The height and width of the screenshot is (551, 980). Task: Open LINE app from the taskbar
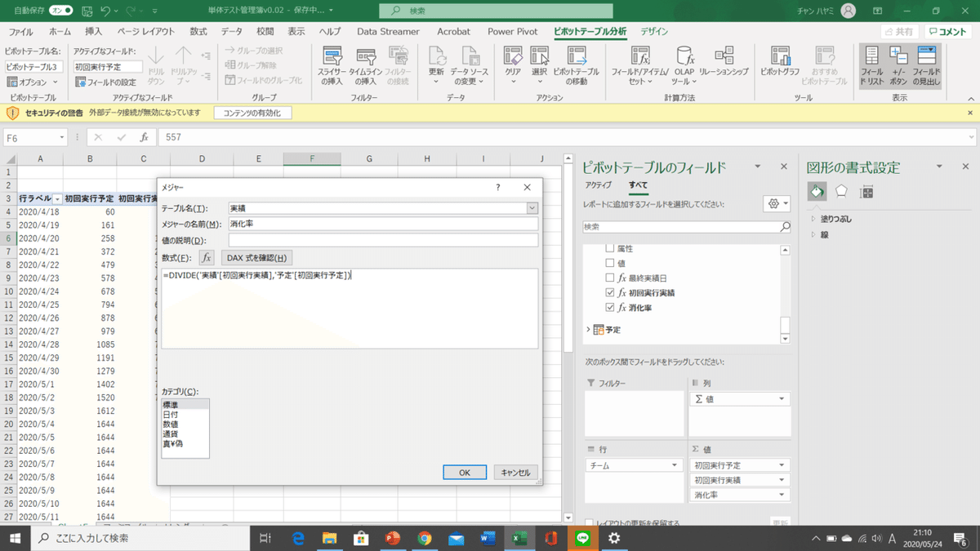pyautogui.click(x=582, y=538)
